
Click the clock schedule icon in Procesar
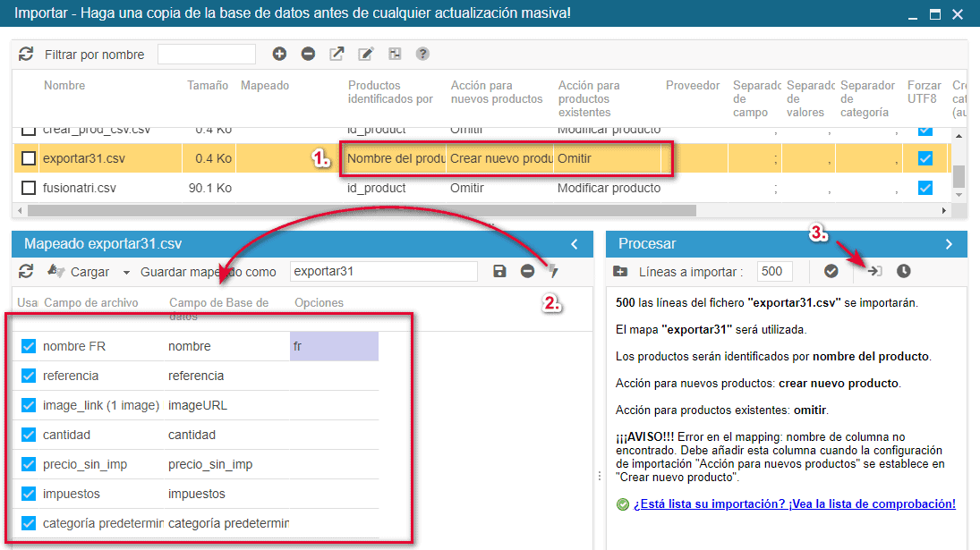tap(903, 271)
